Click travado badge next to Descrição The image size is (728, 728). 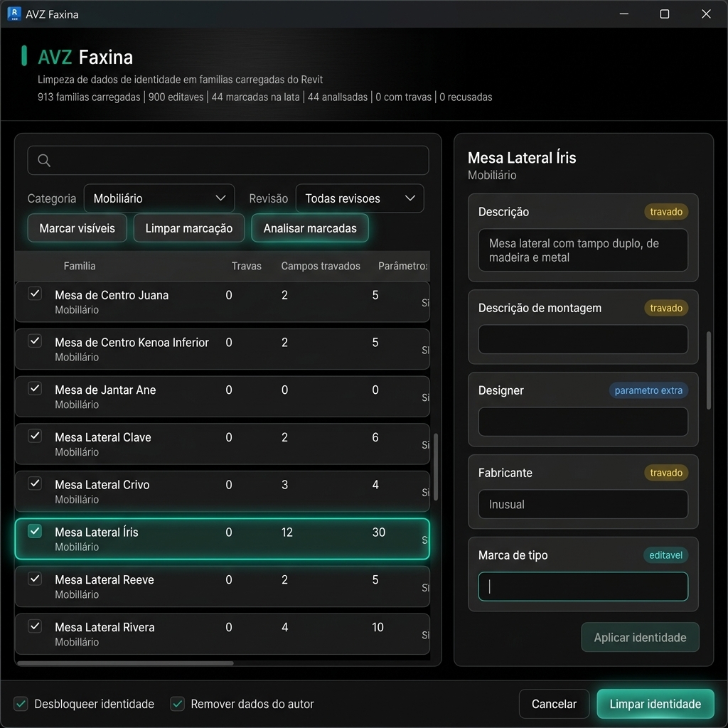(665, 212)
